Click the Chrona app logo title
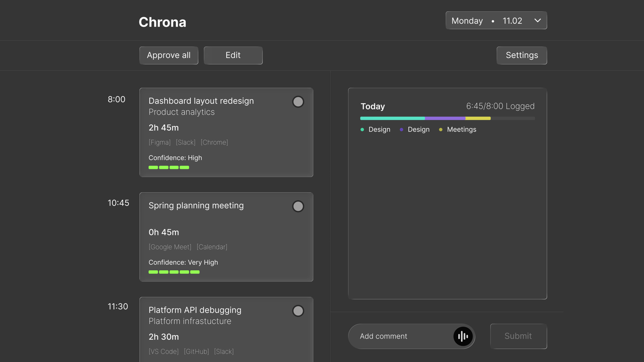This screenshot has height=362, width=644. point(163,22)
